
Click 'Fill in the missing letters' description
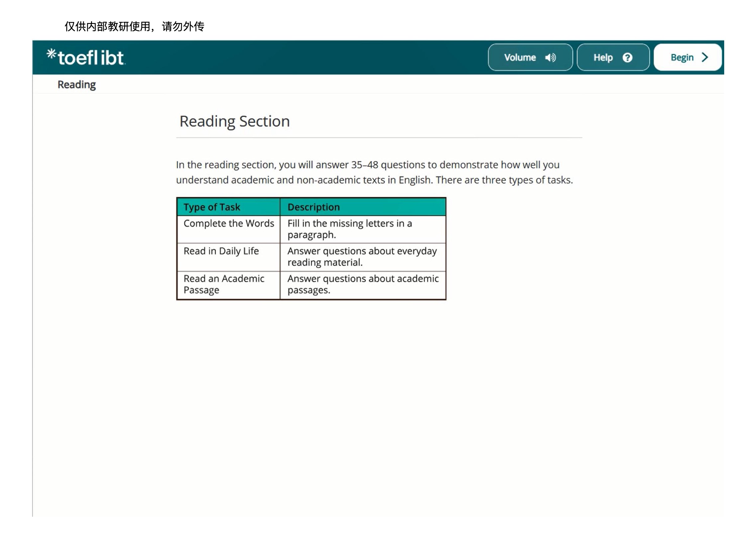363,229
